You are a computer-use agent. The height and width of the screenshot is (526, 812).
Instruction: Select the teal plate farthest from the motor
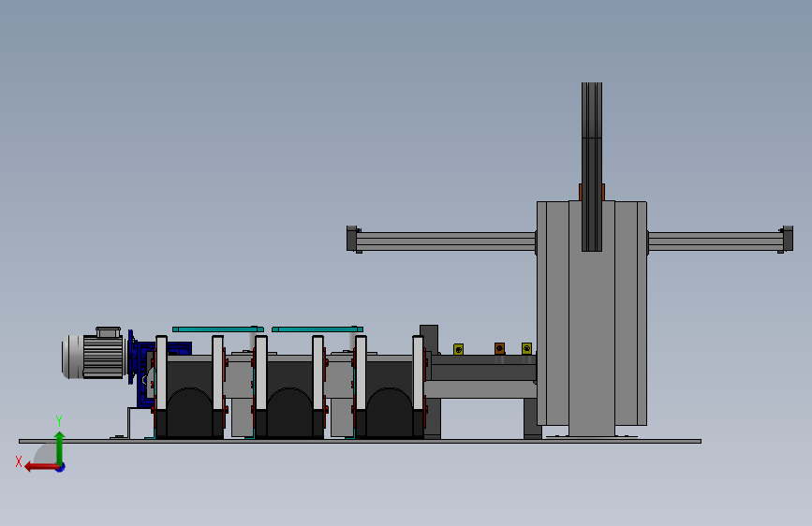317,329
